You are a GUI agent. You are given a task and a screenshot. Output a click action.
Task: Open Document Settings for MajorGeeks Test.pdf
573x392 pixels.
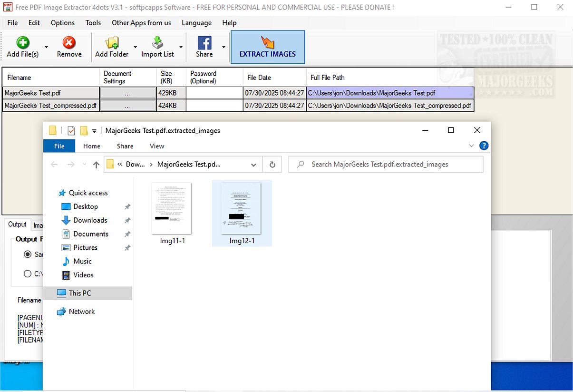(x=127, y=93)
